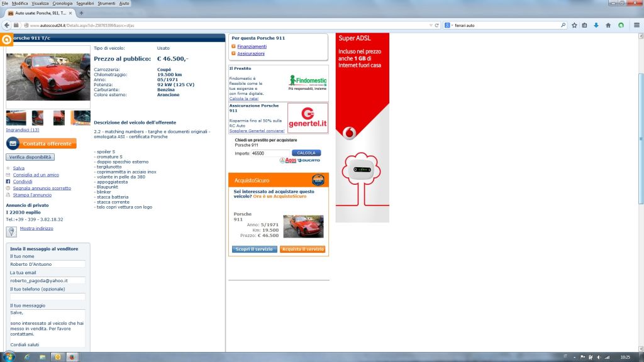This screenshot has height=362, width=644.
Task: Click the Acquista il servizio button
Action: pyautogui.click(x=303, y=249)
